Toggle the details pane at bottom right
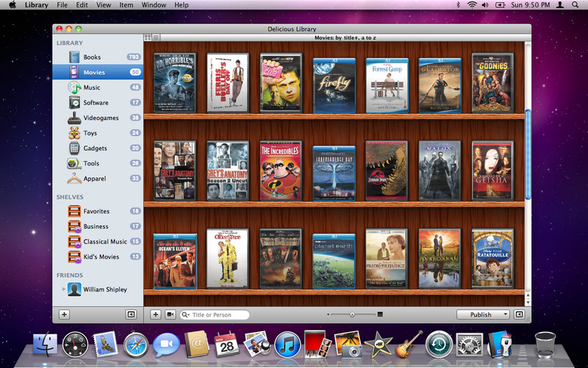Screen dimensions: 588x368 click(x=519, y=314)
